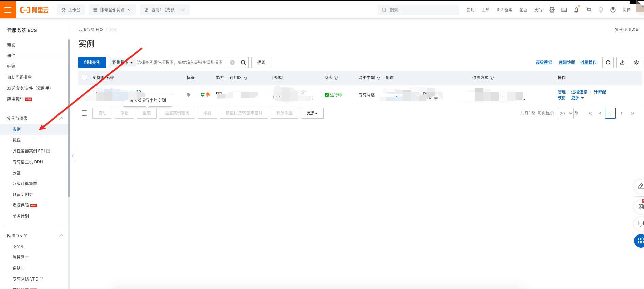Focus the top global search box
This screenshot has height=289, width=644.
(418, 10)
